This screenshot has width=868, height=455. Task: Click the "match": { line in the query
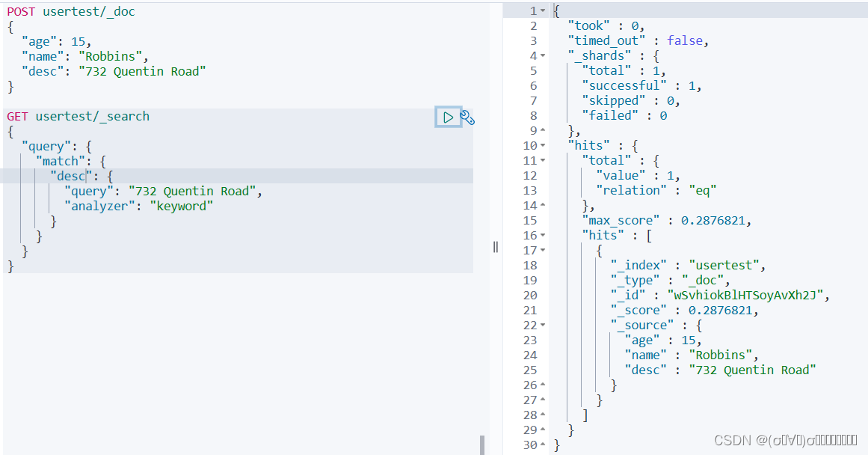[x=71, y=162]
